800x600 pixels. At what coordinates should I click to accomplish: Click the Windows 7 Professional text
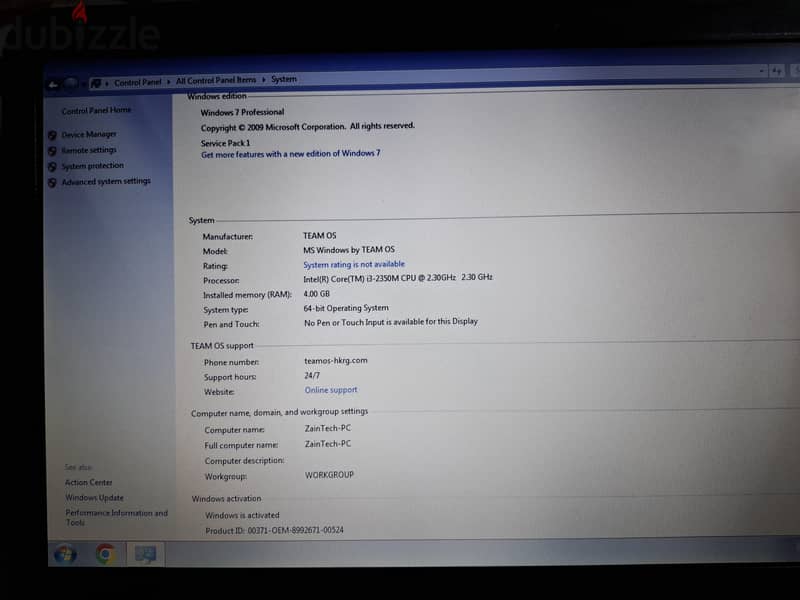click(x=242, y=112)
